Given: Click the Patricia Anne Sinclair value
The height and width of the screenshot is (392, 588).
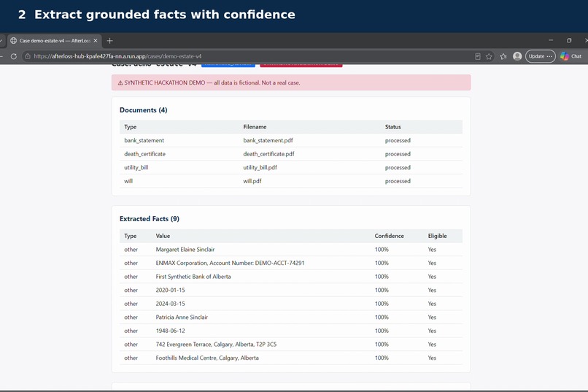Looking at the screenshot, I should [x=182, y=317].
